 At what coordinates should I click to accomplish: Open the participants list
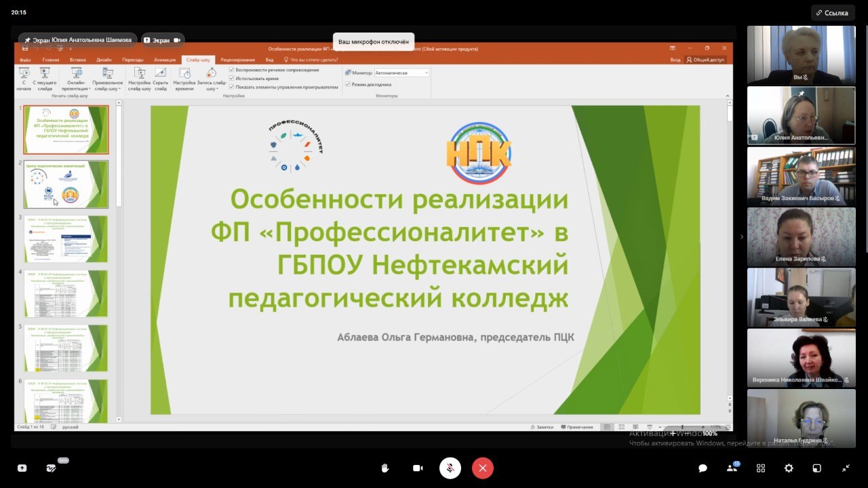(x=732, y=468)
